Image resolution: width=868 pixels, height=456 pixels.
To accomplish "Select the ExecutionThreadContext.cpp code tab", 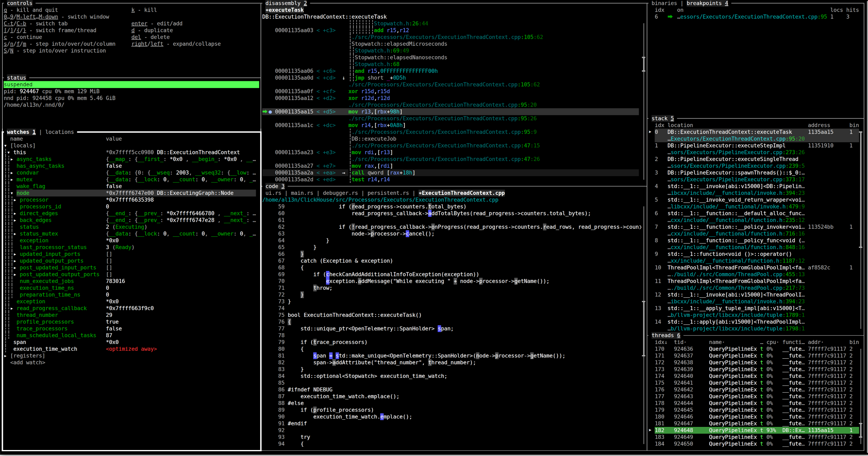I will pyautogui.click(x=462, y=193).
